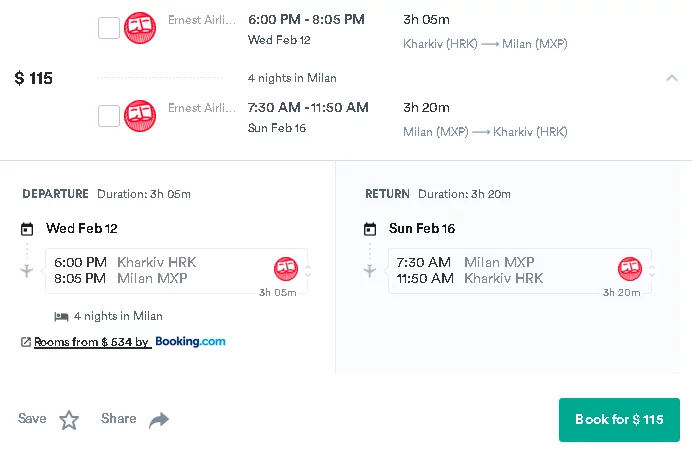Click the $115 price on the left
Viewport: 692px width, 464px height.
(34, 78)
